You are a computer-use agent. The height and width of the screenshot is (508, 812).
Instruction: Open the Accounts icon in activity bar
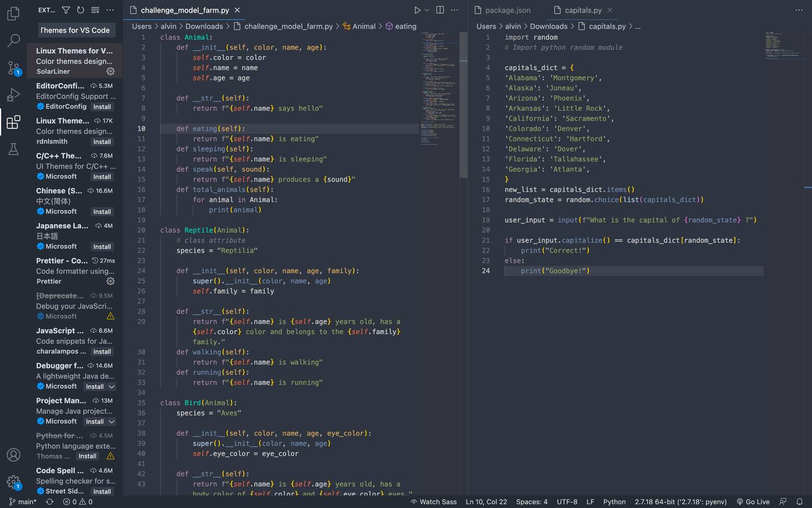click(14, 455)
